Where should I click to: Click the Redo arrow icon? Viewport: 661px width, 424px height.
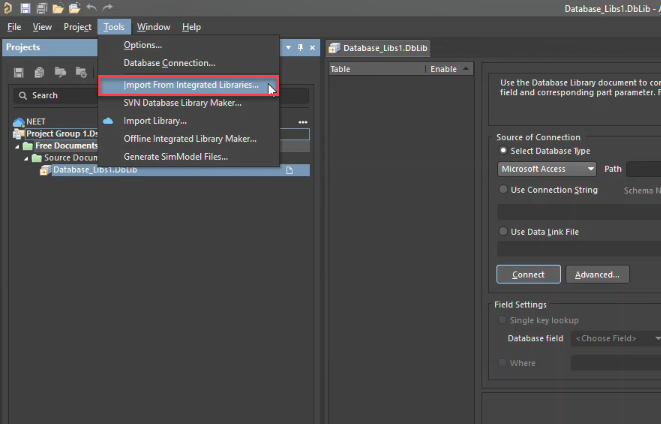pos(108,7)
